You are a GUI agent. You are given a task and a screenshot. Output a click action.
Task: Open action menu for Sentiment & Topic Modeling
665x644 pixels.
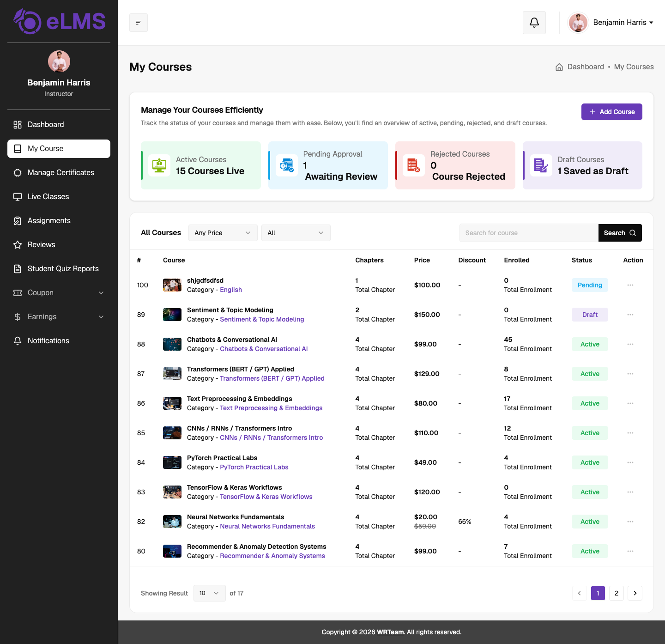[630, 315]
